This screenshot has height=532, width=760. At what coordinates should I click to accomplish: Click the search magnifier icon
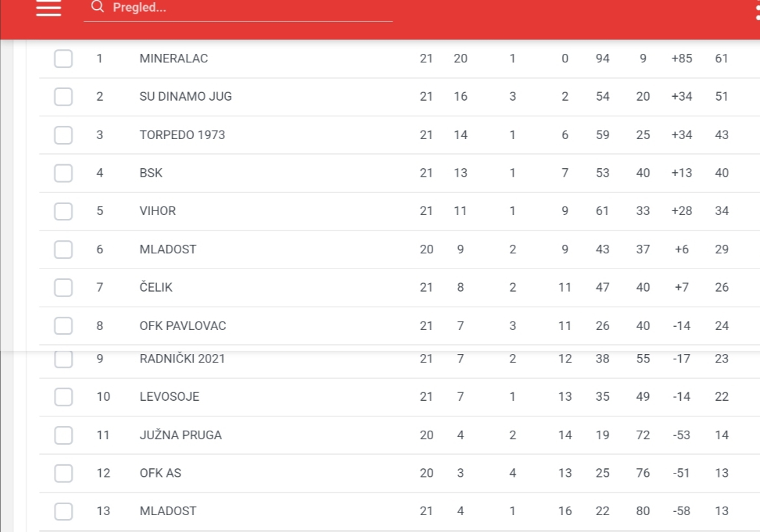pyautogui.click(x=97, y=6)
